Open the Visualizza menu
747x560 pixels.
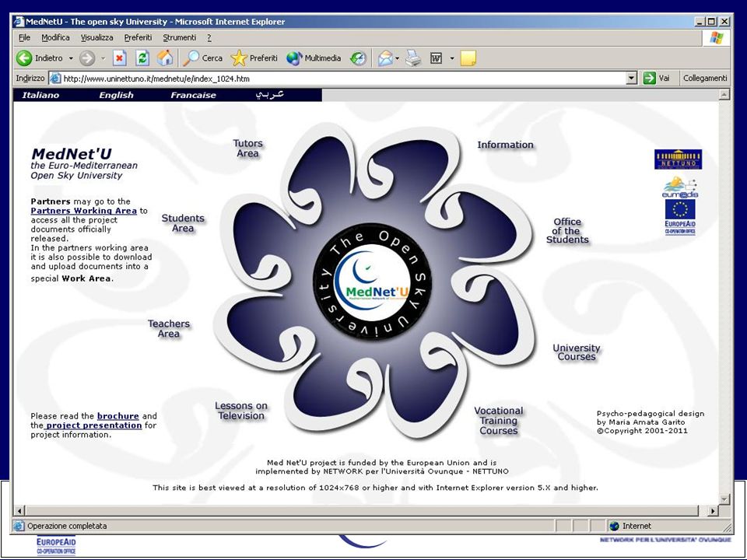pyautogui.click(x=96, y=37)
